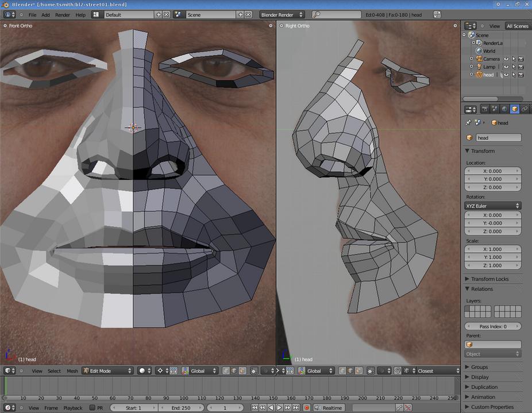This screenshot has height=413, width=532.
Task: Open viewport shading selector in front view
Action: tap(145, 370)
